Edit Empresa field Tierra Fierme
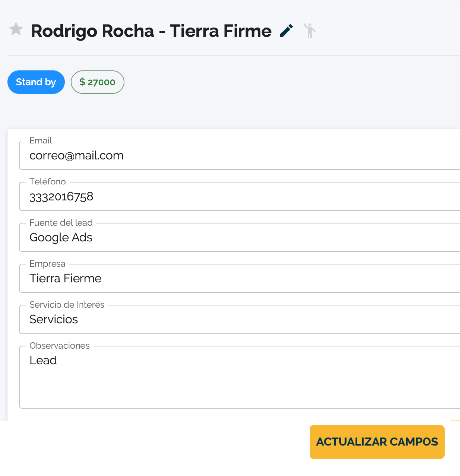This screenshot has height=476, width=460. (x=240, y=278)
